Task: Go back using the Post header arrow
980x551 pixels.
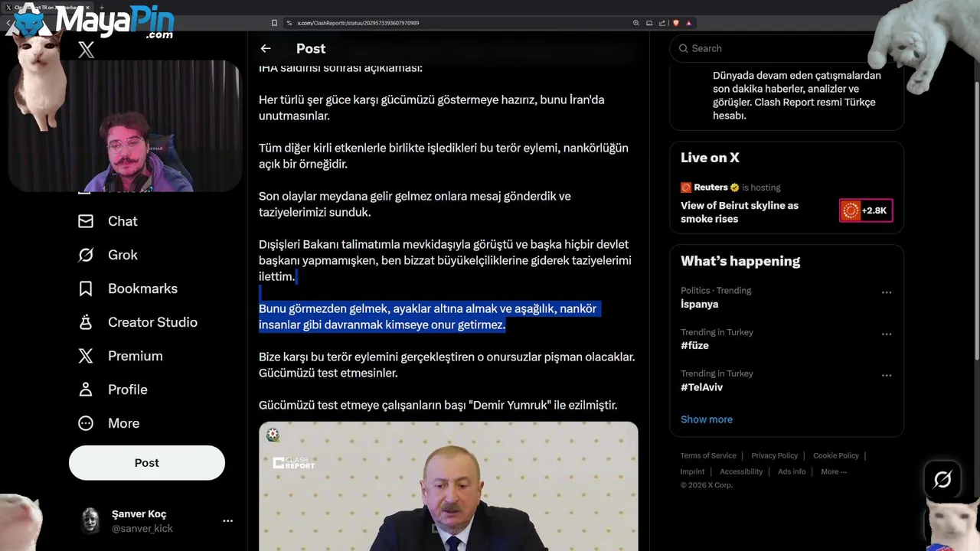Action: click(266, 48)
